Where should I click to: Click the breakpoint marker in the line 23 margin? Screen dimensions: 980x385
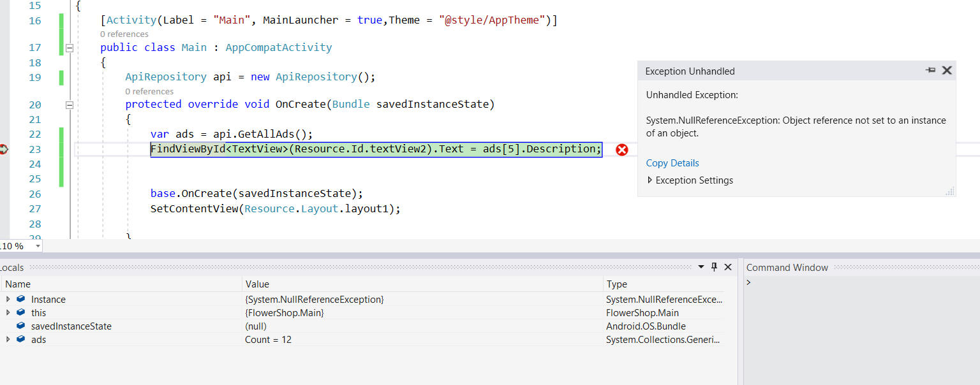pyautogui.click(x=4, y=149)
